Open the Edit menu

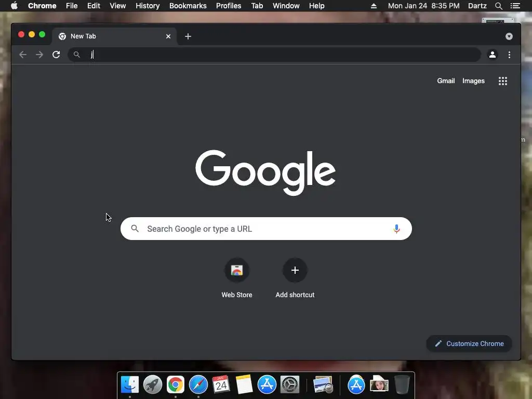[x=94, y=6]
